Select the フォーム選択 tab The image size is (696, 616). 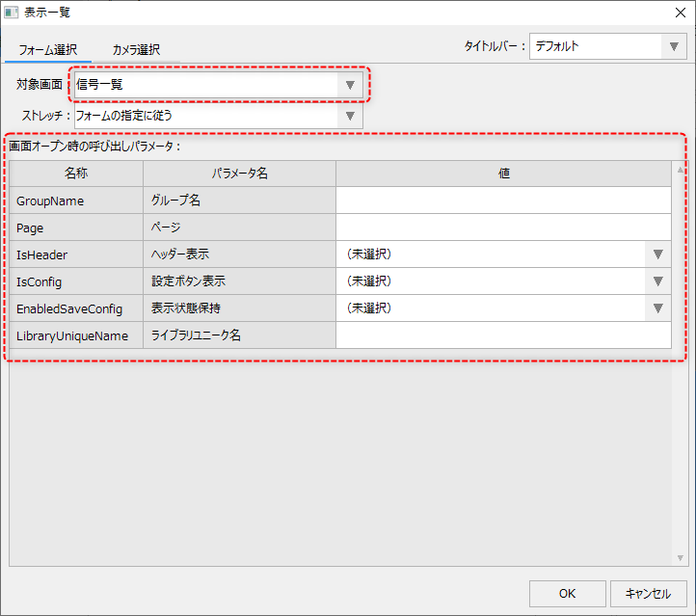coord(47,50)
